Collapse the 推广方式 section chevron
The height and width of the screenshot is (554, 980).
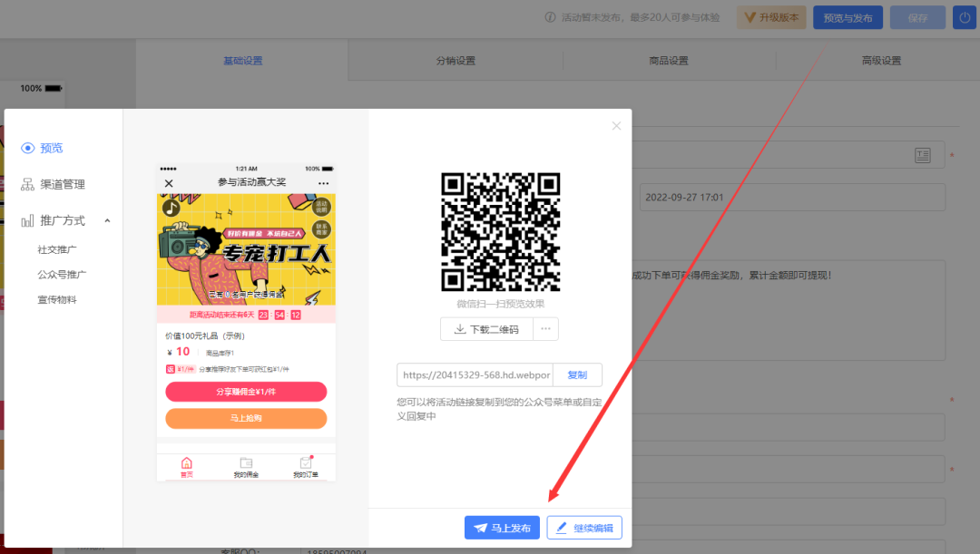tap(107, 220)
